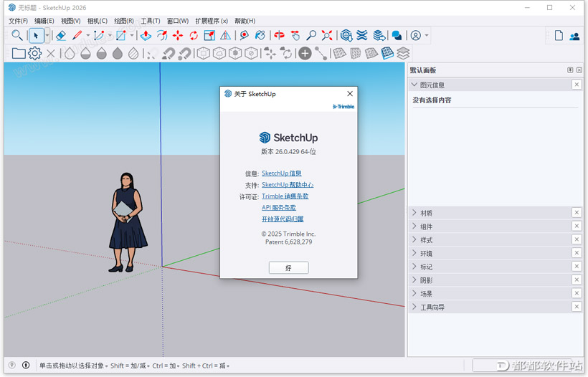
Task: Select the Rotate tool in toolbar
Action: point(194,35)
